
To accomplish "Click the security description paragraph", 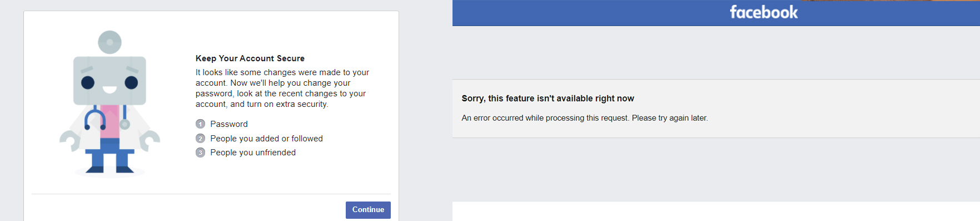I will (x=282, y=88).
